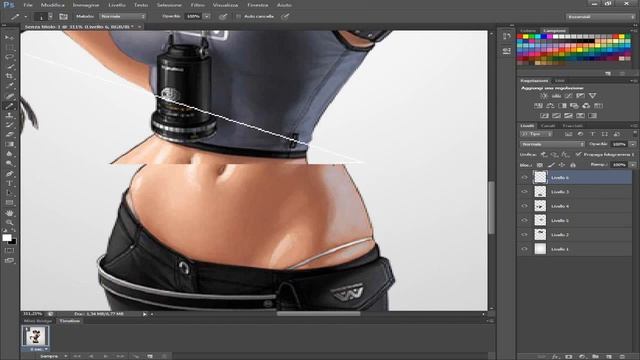Viewport: 640px width, 360px height.
Task: Open the Filtro menu
Action: pyautogui.click(x=198, y=5)
